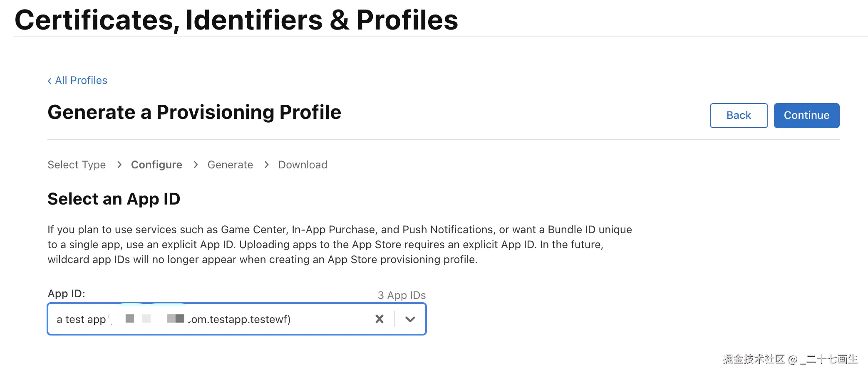Click the Select an App ID heading

pyautogui.click(x=114, y=199)
